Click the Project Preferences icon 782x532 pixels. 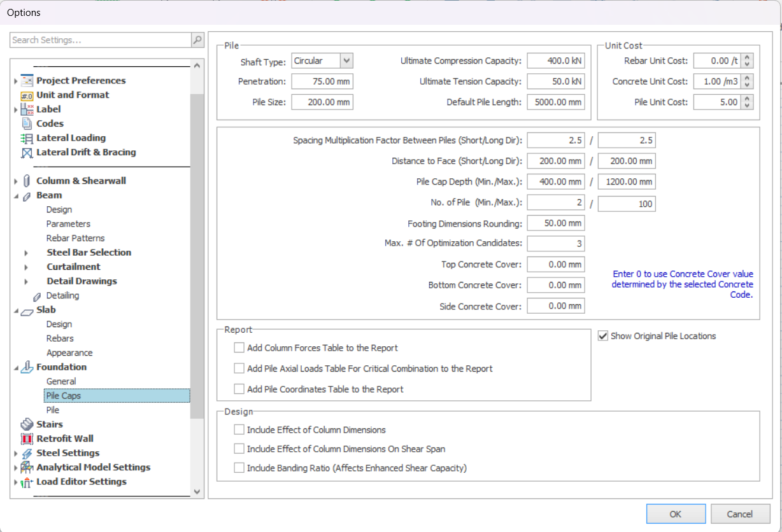click(27, 80)
